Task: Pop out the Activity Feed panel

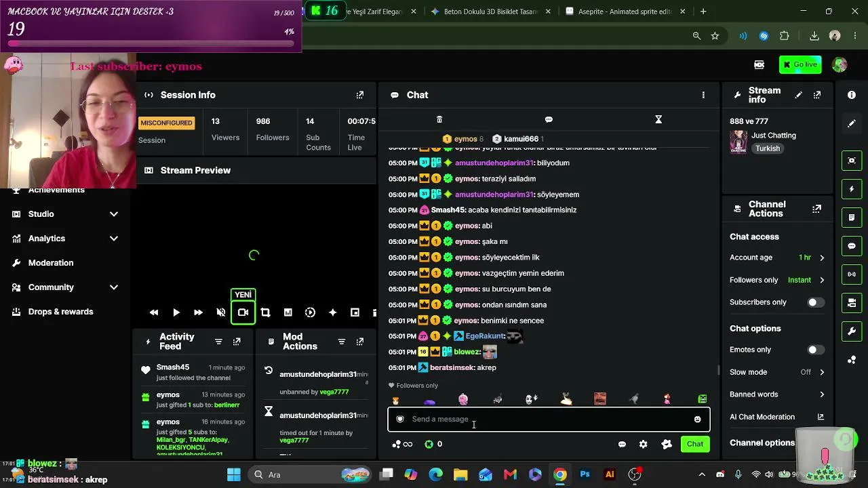Action: [x=237, y=342]
